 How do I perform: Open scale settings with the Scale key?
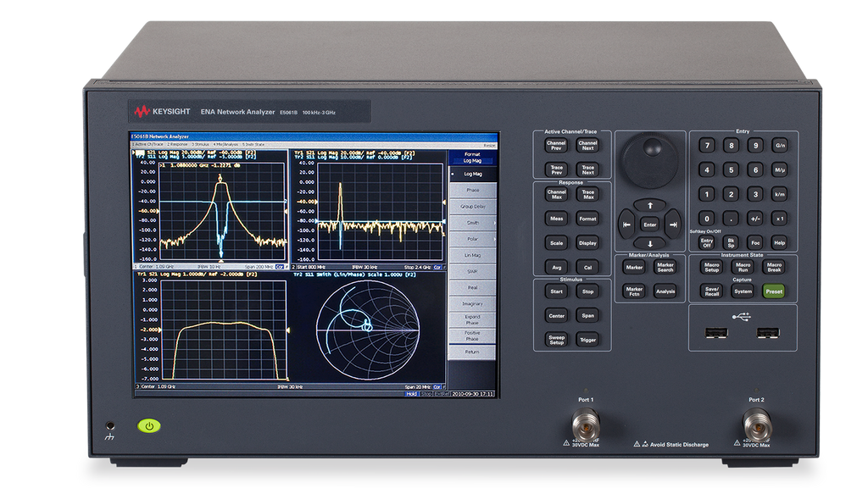554,241
